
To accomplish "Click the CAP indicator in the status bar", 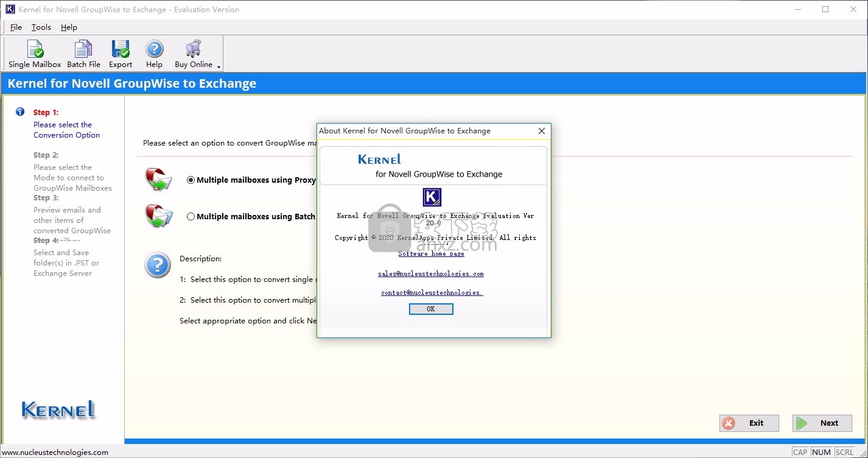I will [x=800, y=452].
